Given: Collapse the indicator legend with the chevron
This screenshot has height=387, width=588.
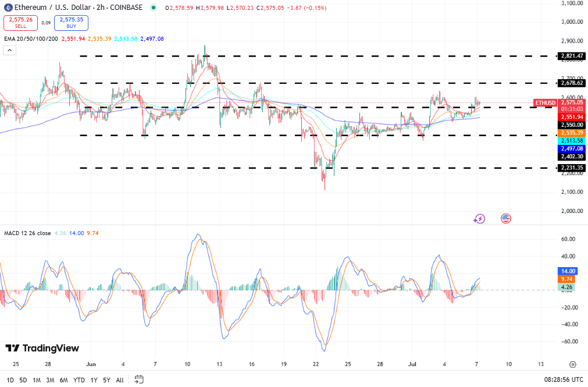Looking at the screenshot, I should [10, 50].
